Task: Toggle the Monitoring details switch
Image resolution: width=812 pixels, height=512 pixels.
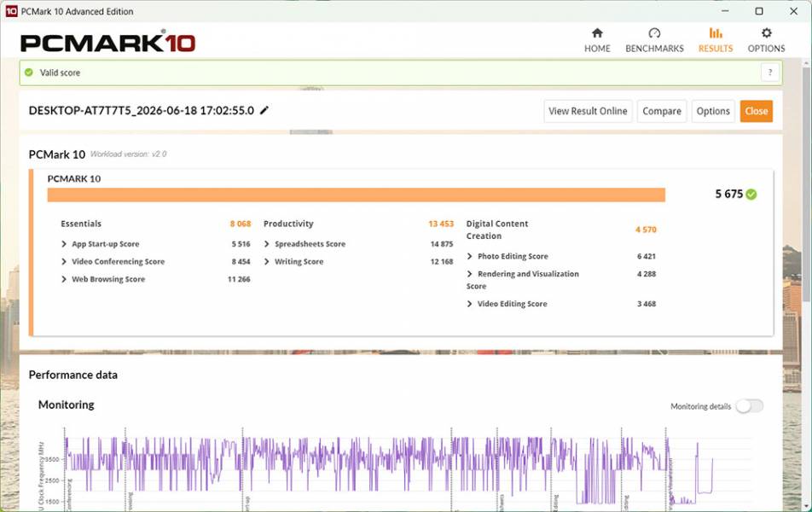Action: pos(750,406)
